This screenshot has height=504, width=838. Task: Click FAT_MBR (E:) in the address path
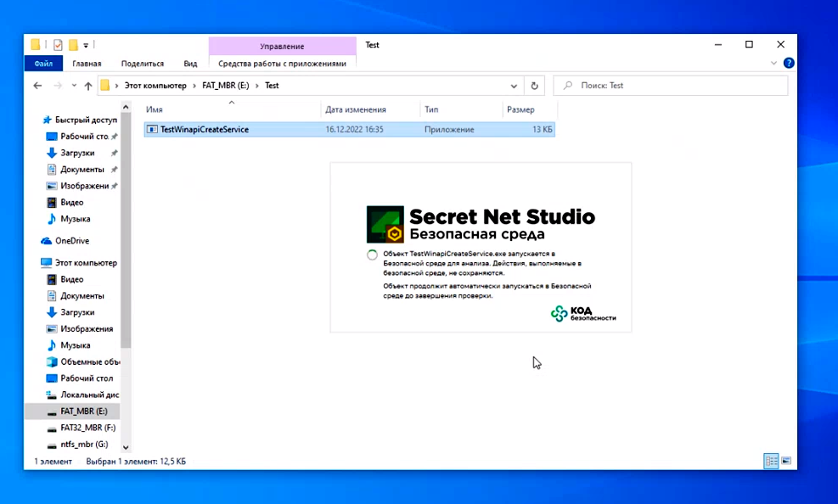pos(226,86)
